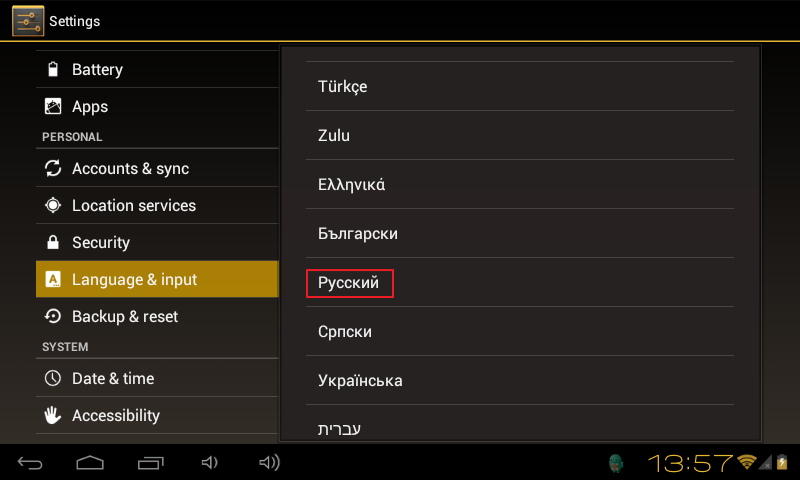
Task: Select Ελληνικά language
Action: click(x=519, y=184)
